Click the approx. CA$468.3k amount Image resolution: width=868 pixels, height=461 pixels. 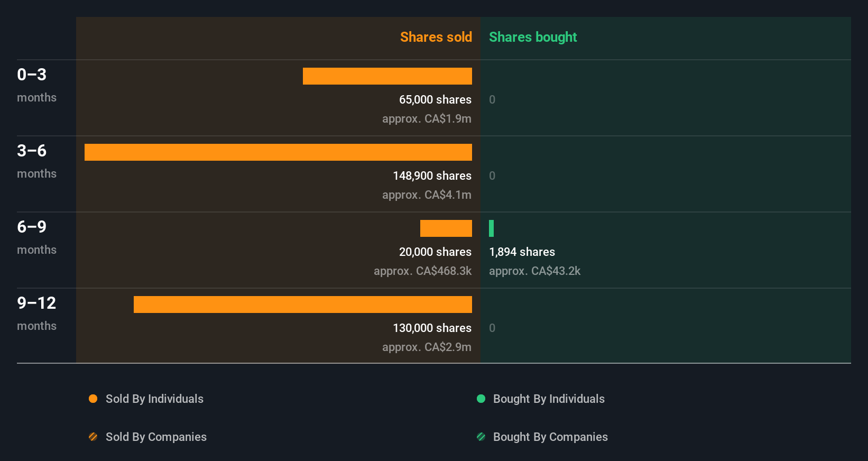[x=422, y=271]
